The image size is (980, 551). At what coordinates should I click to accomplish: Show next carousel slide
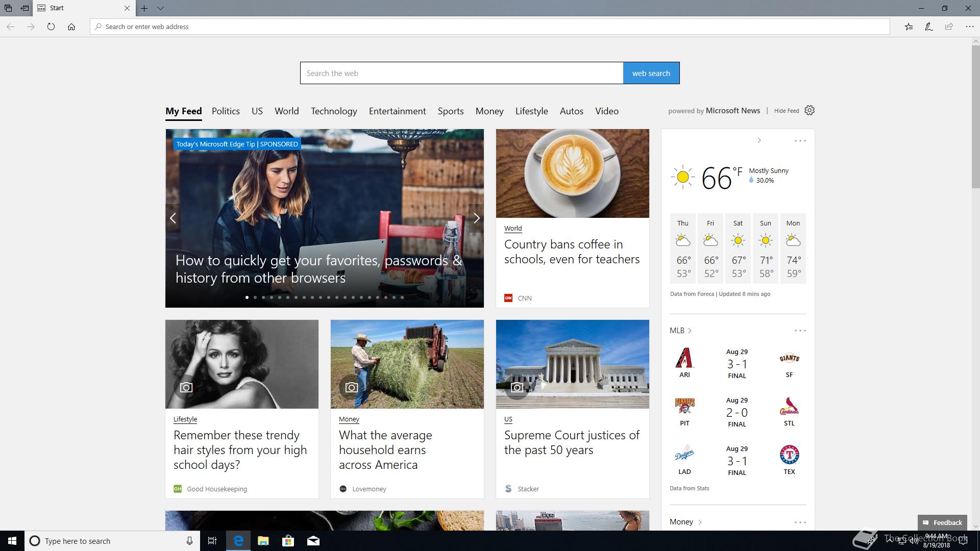tap(476, 218)
